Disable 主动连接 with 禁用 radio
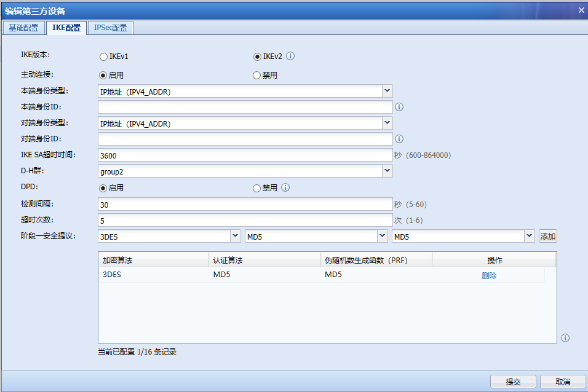Image resolution: width=588 pixels, height=392 pixels. pyautogui.click(x=256, y=76)
